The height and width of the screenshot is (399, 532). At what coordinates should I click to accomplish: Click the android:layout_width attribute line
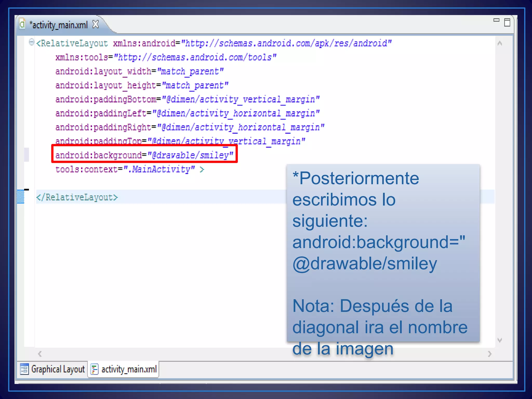pyautogui.click(x=139, y=71)
